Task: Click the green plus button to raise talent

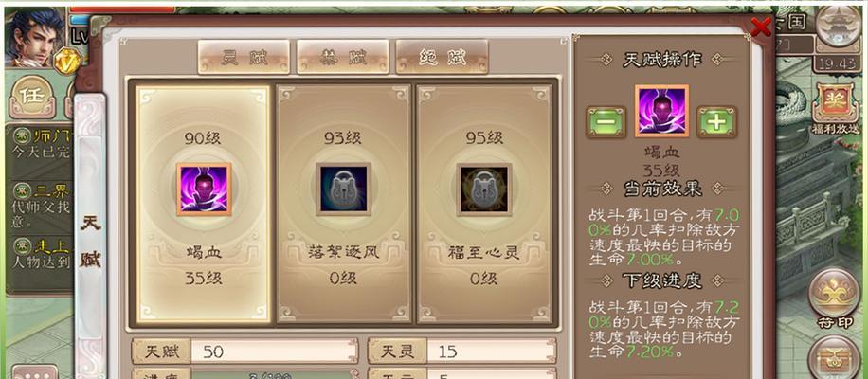Action: click(716, 122)
